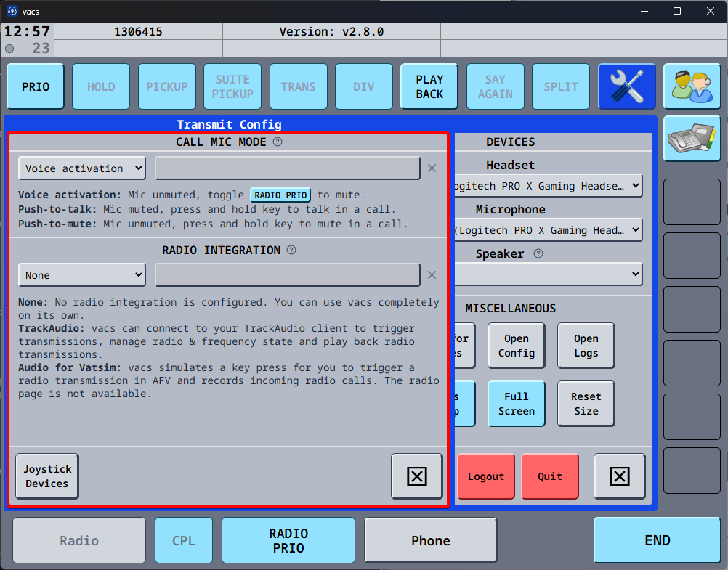This screenshot has width=728, height=570.
Task: Toggle the HOLD function
Action: tap(101, 86)
